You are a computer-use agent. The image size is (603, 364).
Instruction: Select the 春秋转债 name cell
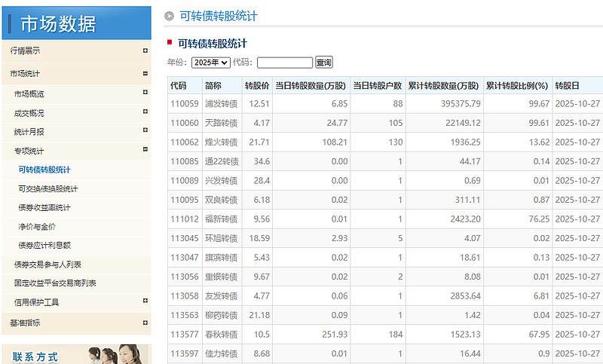221,335
